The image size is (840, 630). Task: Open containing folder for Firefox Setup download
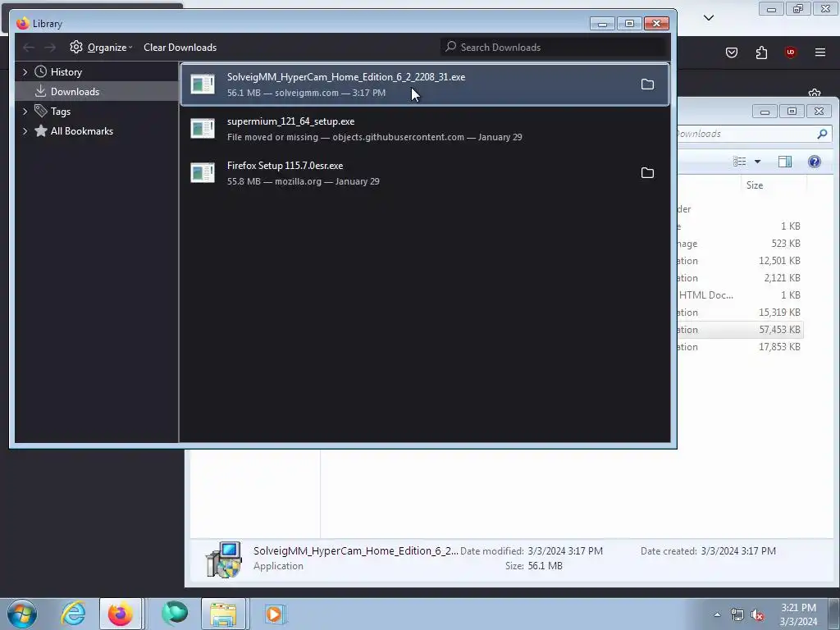click(x=647, y=172)
